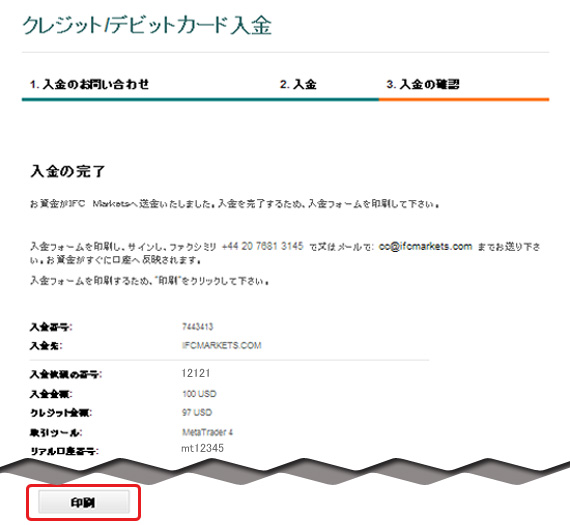Select step 1 入金のお問い合わせ tab
This screenshot has height=525, width=570.
(89, 84)
